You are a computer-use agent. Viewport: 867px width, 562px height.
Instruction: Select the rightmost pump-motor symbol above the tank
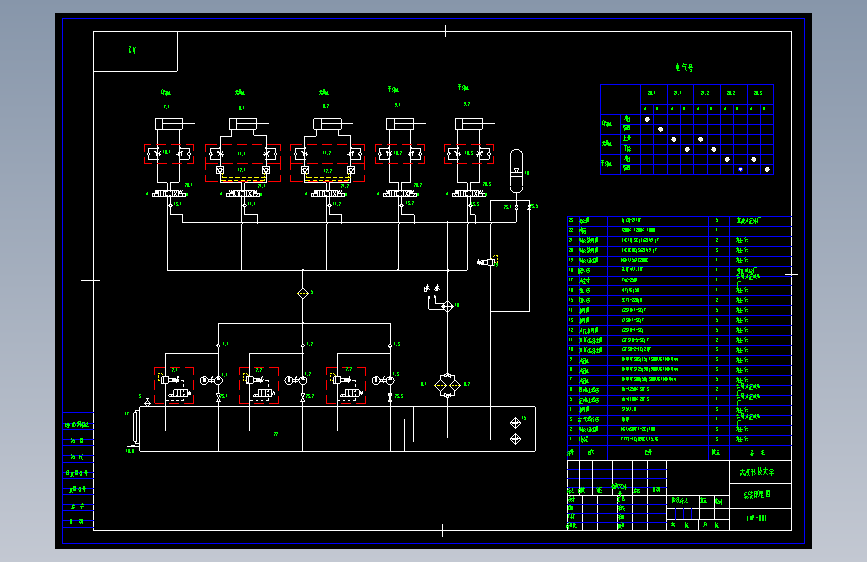[x=383, y=381]
